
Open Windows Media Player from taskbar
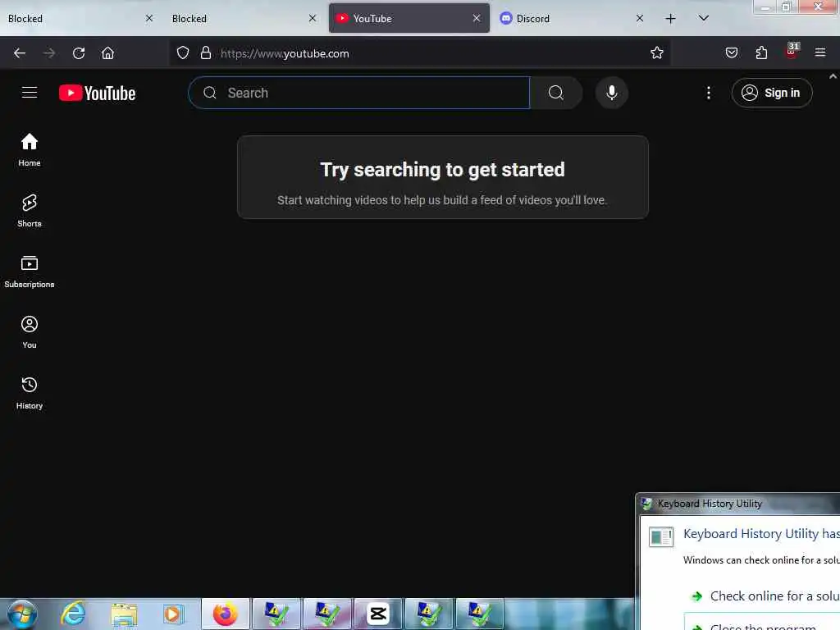(x=173, y=614)
